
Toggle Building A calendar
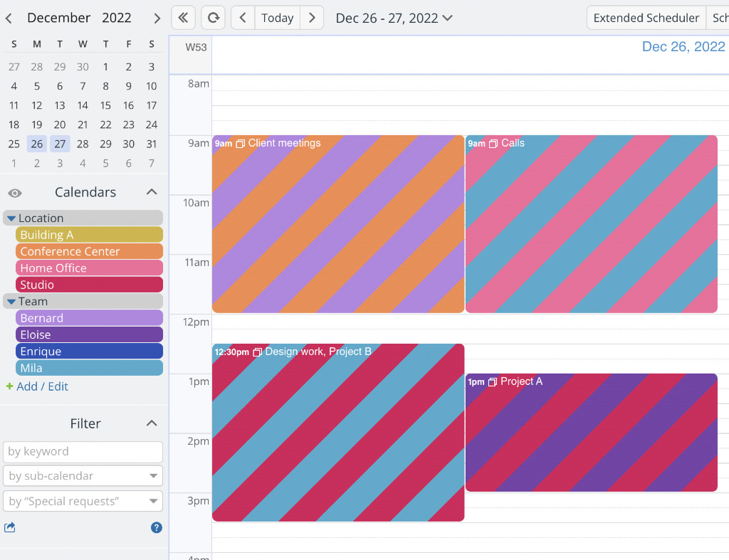click(x=89, y=235)
